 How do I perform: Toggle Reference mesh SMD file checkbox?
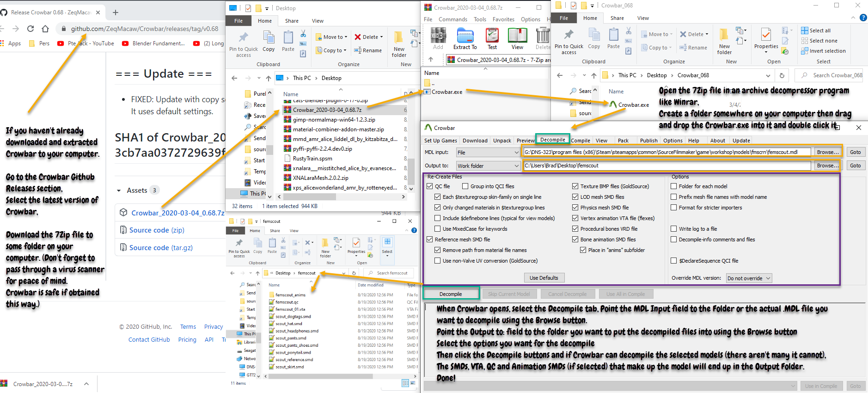(430, 239)
